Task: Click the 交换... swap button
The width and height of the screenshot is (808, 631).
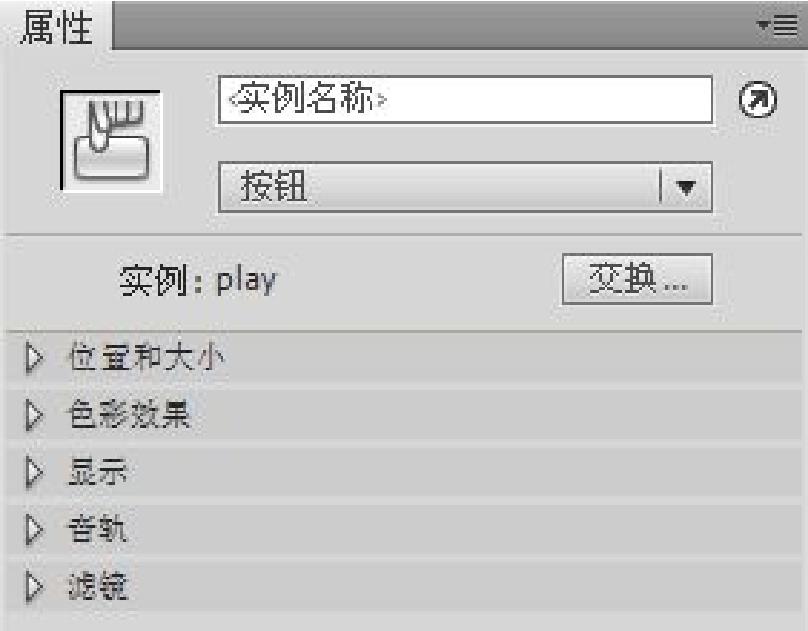Action: pos(637,279)
